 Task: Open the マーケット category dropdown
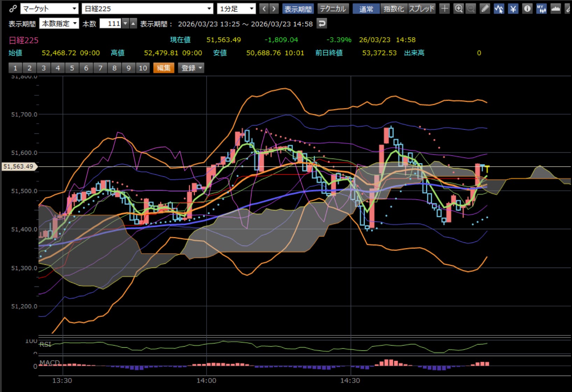coord(50,9)
